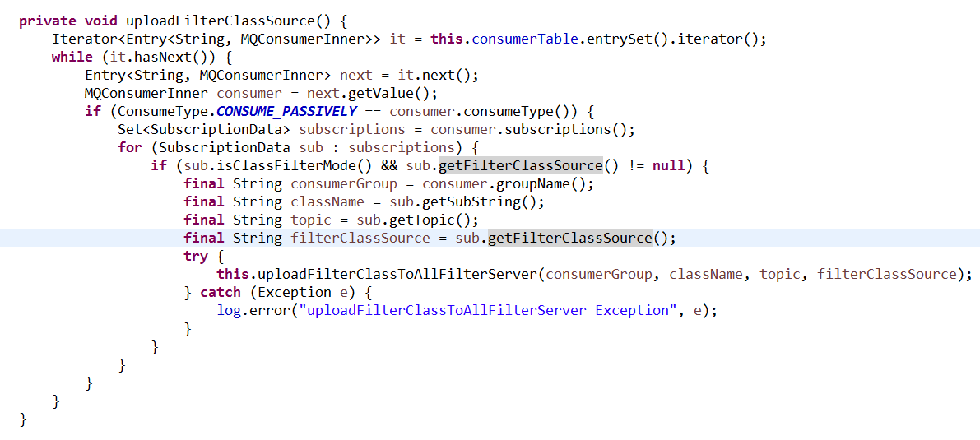Click highlighted getFilterClassSource in the if condition
This screenshot has width=980, height=440.
(x=520, y=165)
